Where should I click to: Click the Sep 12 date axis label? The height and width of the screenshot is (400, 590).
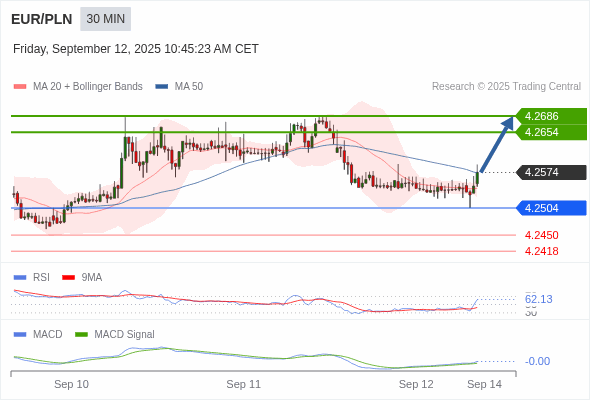(x=416, y=384)
